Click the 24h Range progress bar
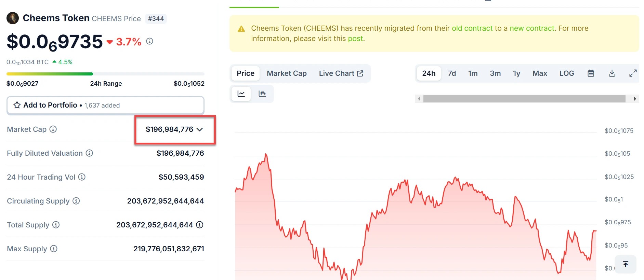The width and height of the screenshot is (644, 280). click(x=105, y=74)
